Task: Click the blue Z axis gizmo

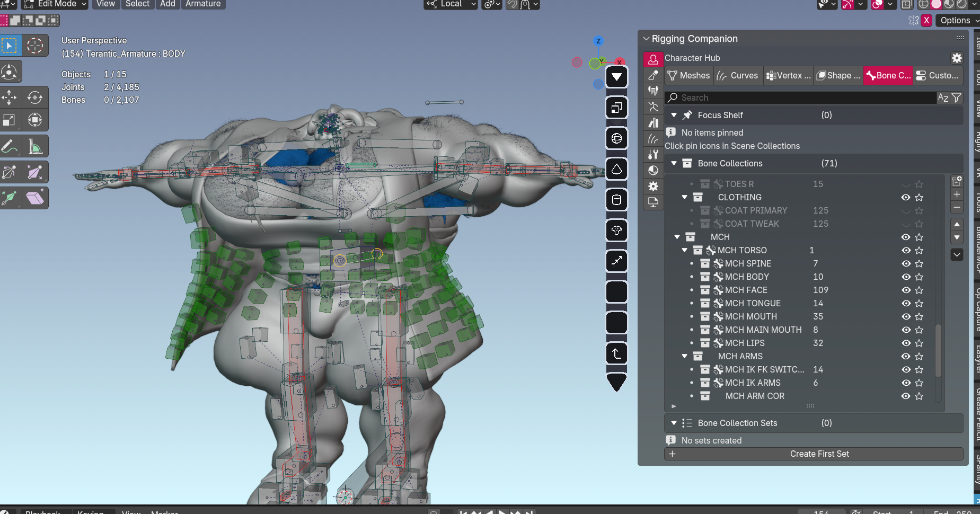Action: tap(598, 41)
